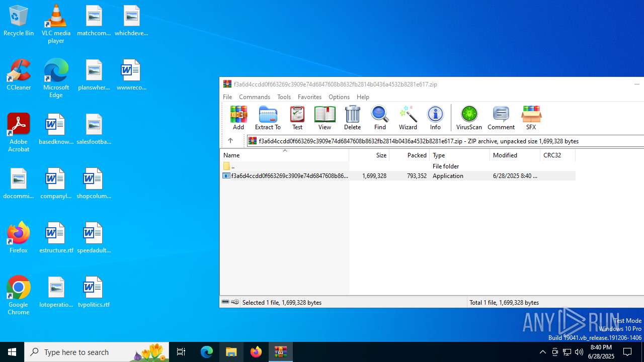Click the volume speaker tray icon
This screenshot has height=362, width=644.
click(579, 352)
